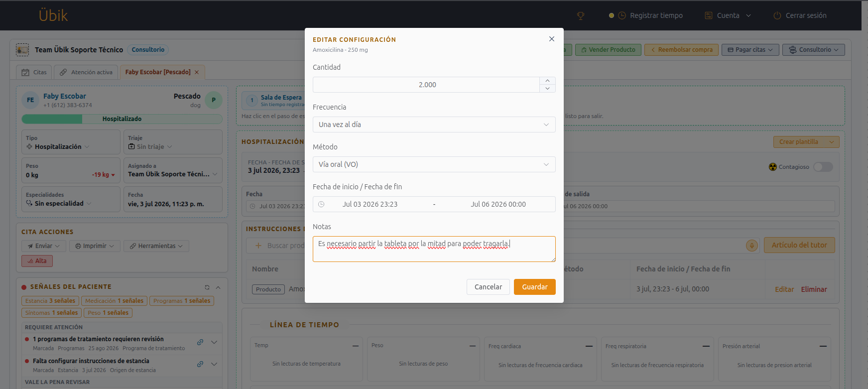Refresh Señales del paciente
Viewport: 868px width, 389px height.
point(207,287)
